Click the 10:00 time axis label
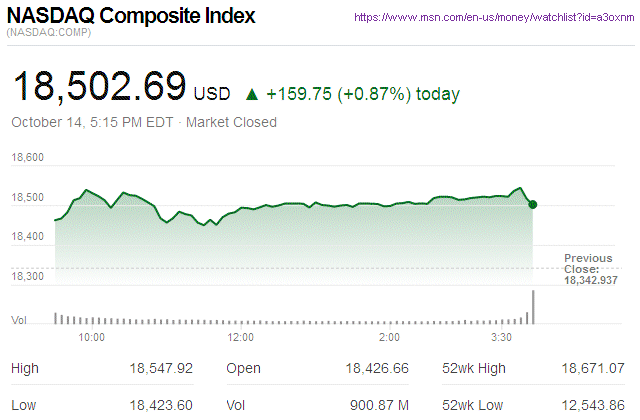The width and height of the screenshot is (640, 420). (91, 338)
